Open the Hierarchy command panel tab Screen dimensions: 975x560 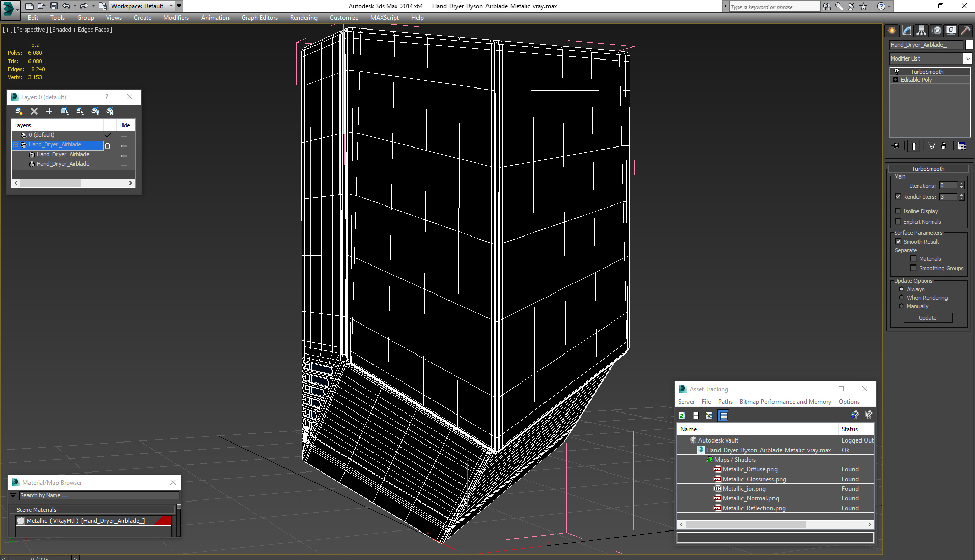point(921,31)
